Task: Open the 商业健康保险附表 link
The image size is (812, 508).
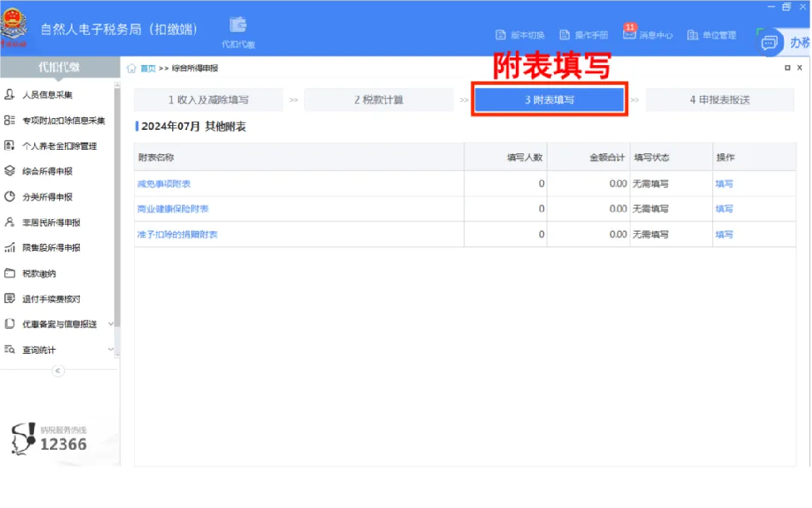Action: [x=172, y=209]
